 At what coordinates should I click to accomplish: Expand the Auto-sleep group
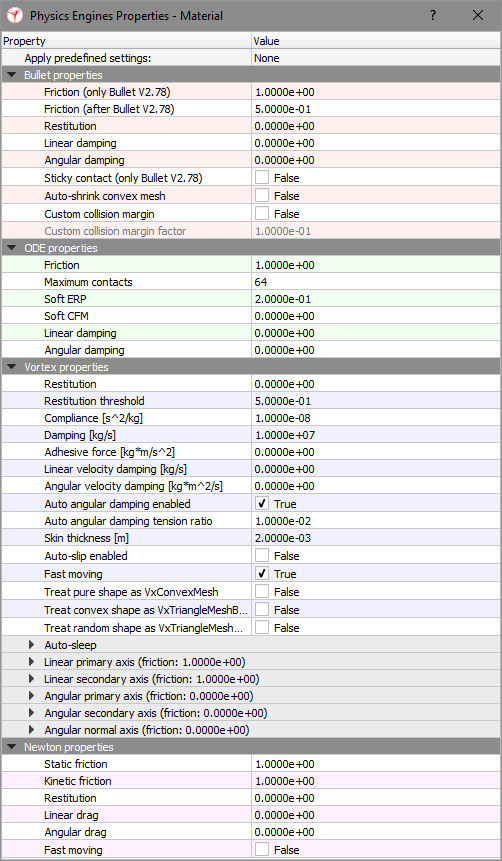31,645
